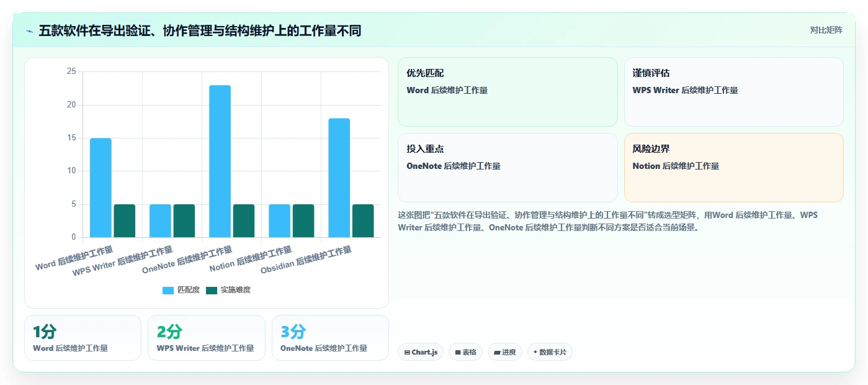
Task: Click the WPS Writer 实施难度 green bar
Action: point(184,220)
